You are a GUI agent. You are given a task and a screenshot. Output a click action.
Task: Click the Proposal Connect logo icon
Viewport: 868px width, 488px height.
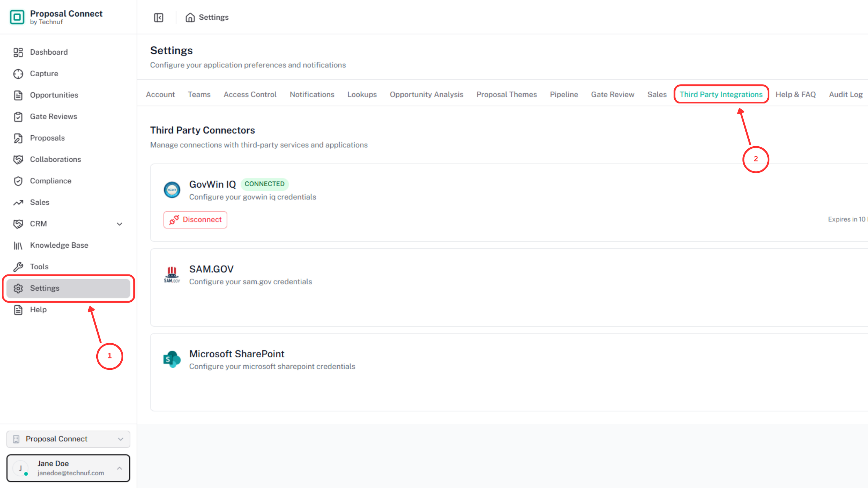click(x=17, y=17)
